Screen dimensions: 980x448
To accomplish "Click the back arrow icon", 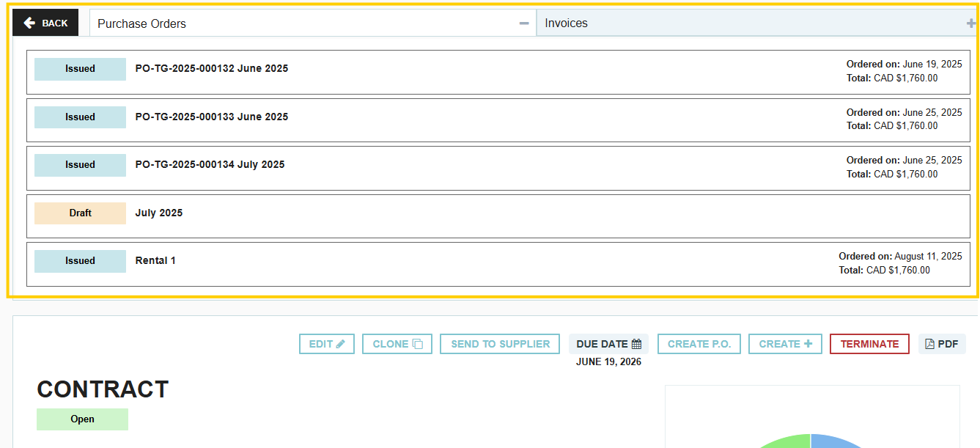I will coord(29,23).
